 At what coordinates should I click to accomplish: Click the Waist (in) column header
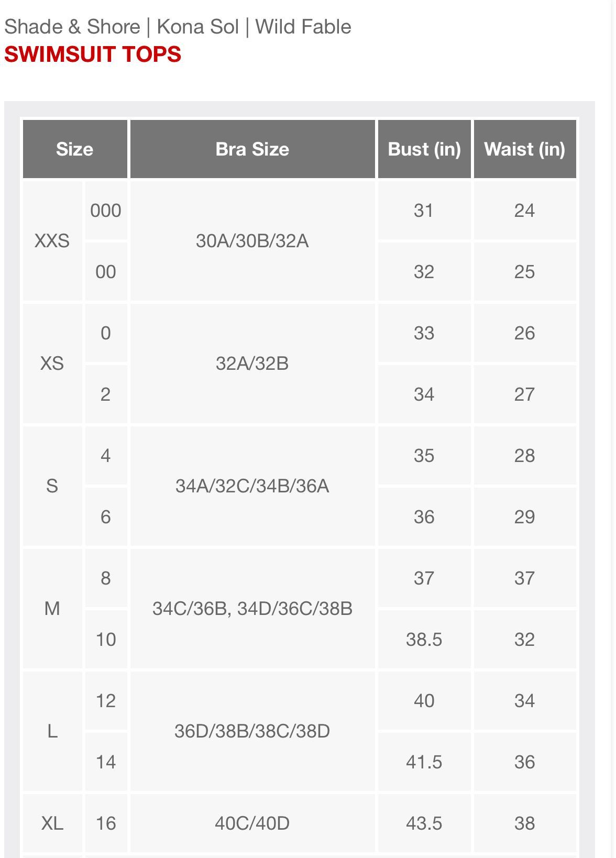[525, 149]
